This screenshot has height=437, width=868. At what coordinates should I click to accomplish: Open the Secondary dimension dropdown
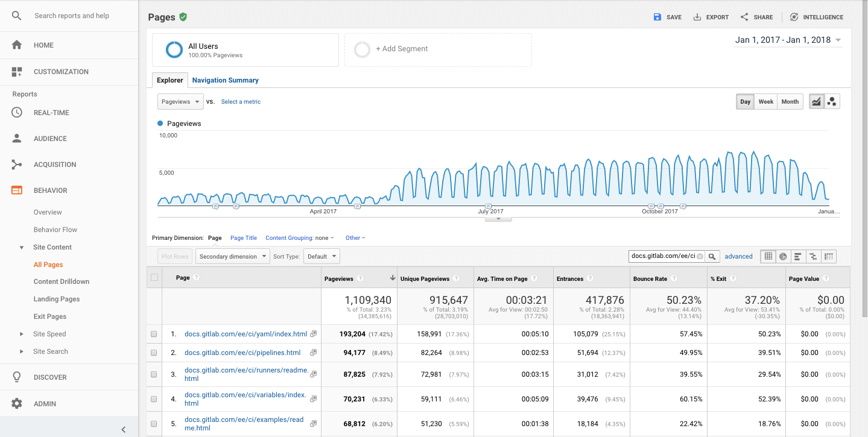(x=232, y=256)
